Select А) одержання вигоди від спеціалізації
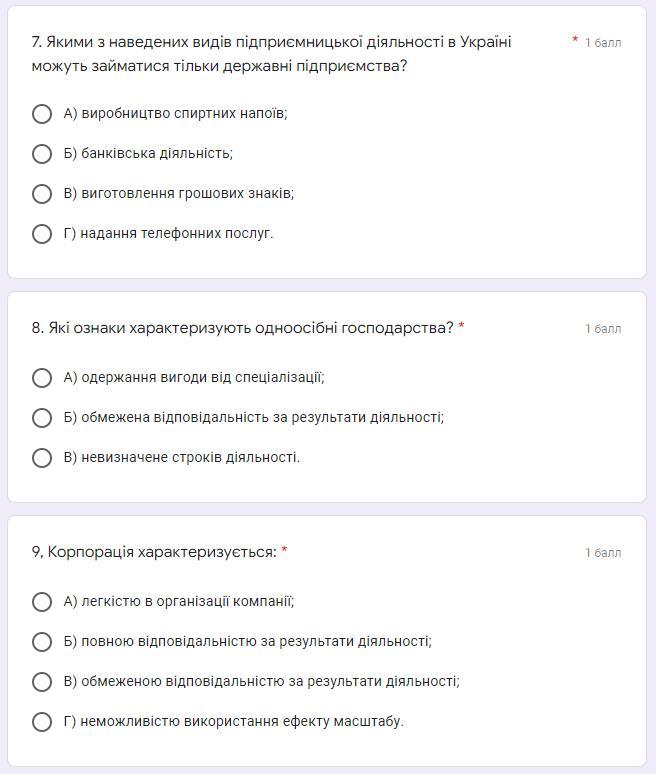The width and height of the screenshot is (656, 774). 42,378
